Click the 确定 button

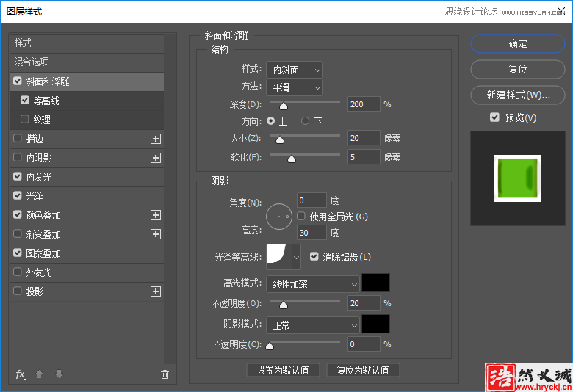point(518,44)
